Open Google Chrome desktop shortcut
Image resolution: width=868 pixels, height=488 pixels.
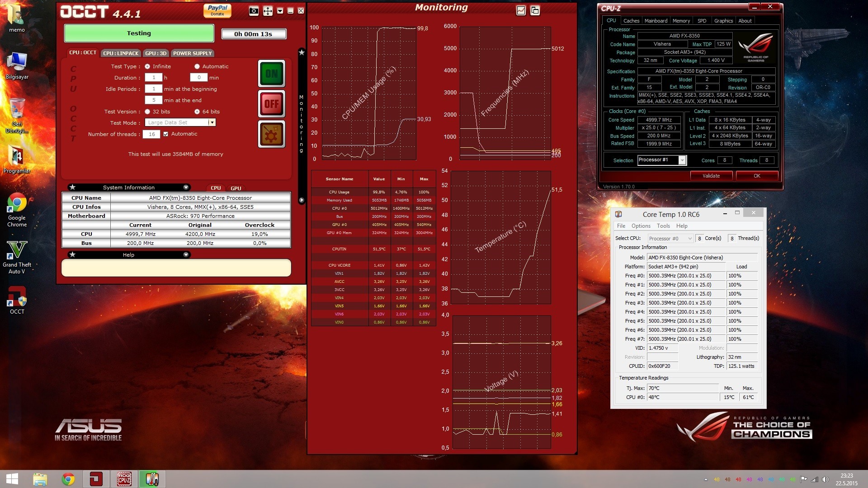[x=17, y=210]
